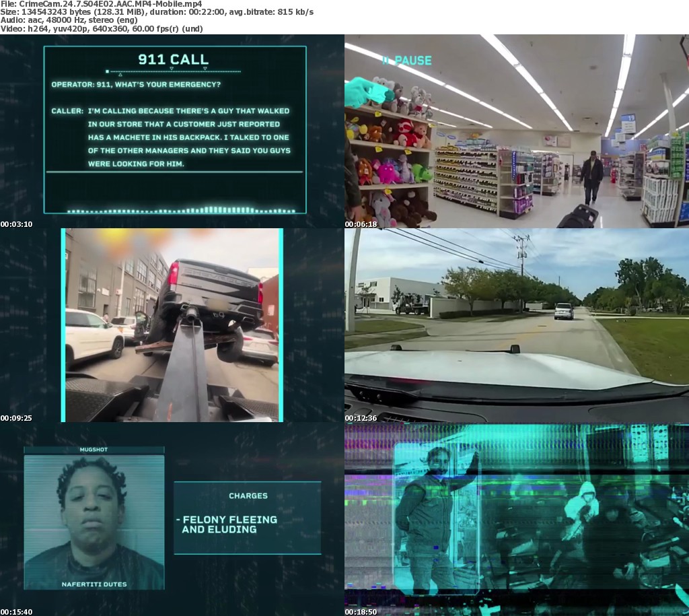Click the NAFERTITI DUTES name caption
Screen dimensions: 689x616
pyautogui.click(x=94, y=584)
